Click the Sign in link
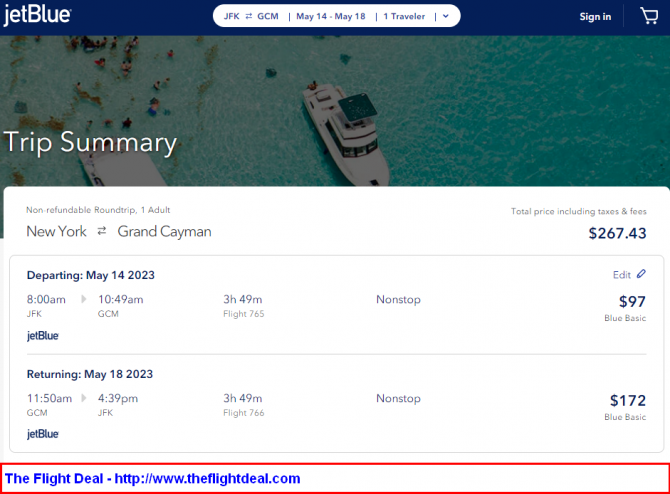670x494 pixels. (595, 17)
